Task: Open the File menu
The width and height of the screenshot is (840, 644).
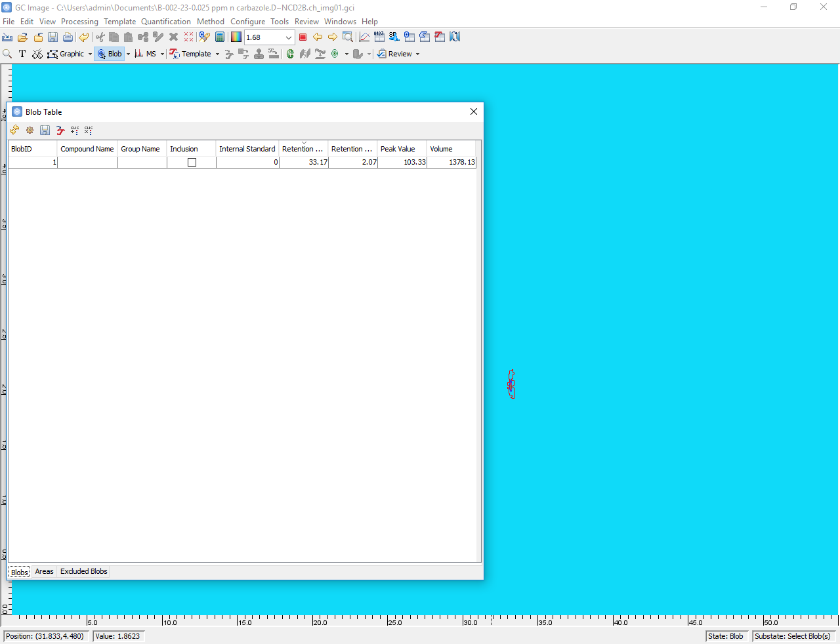Action: pos(9,22)
